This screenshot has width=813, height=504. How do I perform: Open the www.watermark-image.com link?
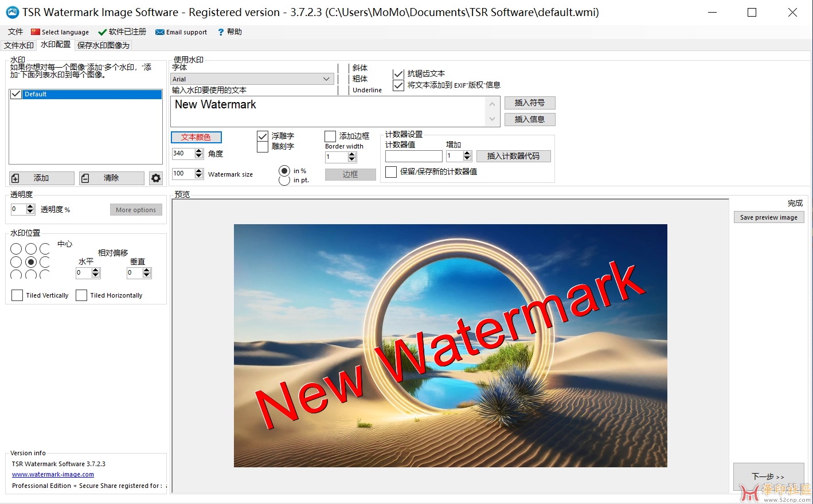pyautogui.click(x=53, y=474)
